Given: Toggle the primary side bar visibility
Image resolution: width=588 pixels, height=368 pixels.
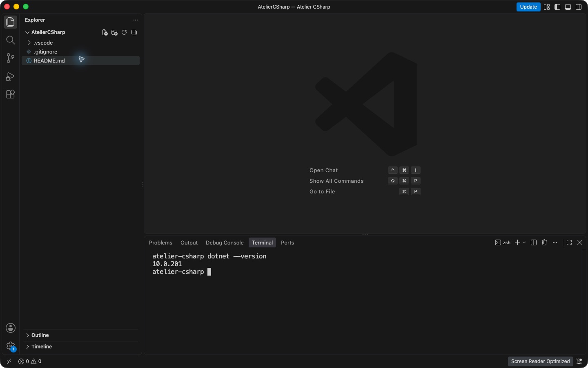Looking at the screenshot, I should 557,7.
